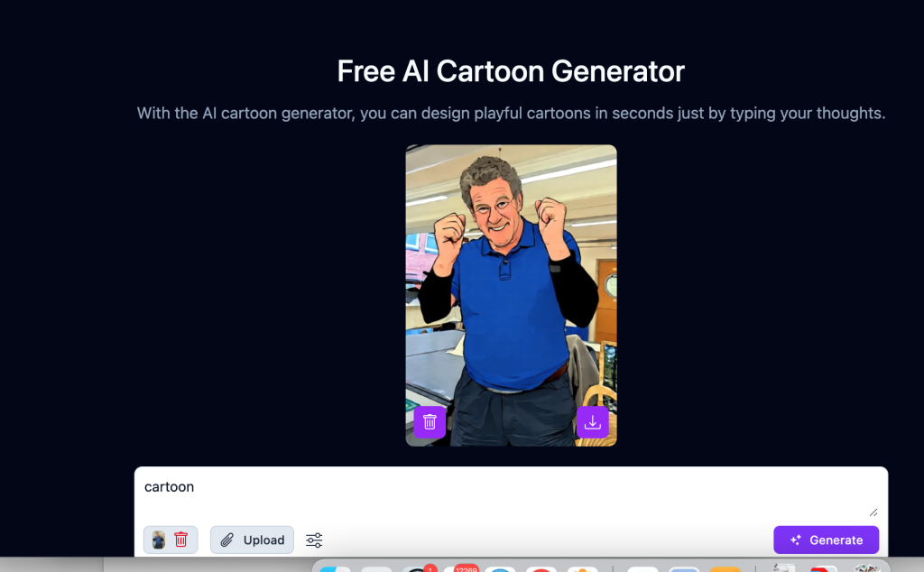Focus the prompt field containing "cartoon"
This screenshot has width=924, height=572.
pyautogui.click(x=511, y=494)
